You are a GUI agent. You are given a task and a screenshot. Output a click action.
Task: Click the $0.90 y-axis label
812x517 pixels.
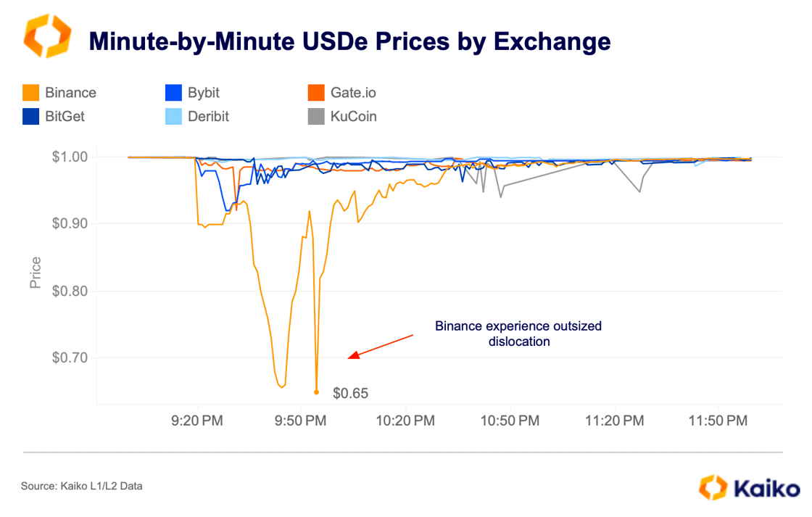point(70,224)
